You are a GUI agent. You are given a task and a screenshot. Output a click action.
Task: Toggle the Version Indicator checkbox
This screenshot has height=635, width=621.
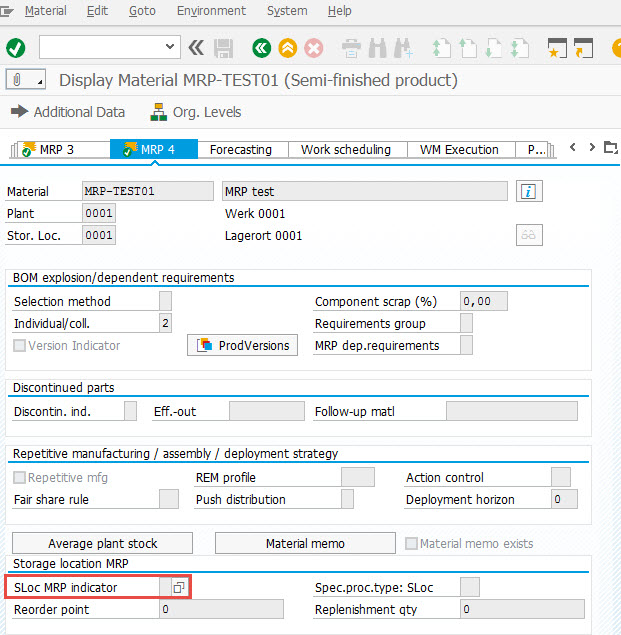(x=19, y=345)
